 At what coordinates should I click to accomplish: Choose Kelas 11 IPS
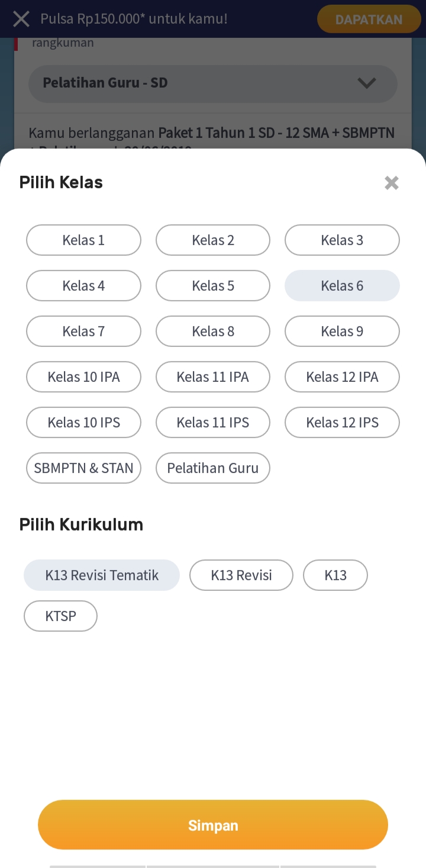coord(212,422)
